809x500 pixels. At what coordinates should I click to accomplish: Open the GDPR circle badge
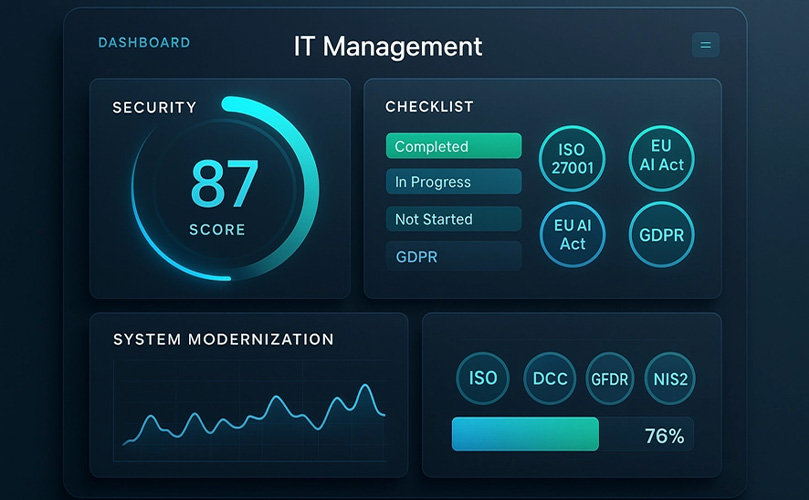pos(661,234)
